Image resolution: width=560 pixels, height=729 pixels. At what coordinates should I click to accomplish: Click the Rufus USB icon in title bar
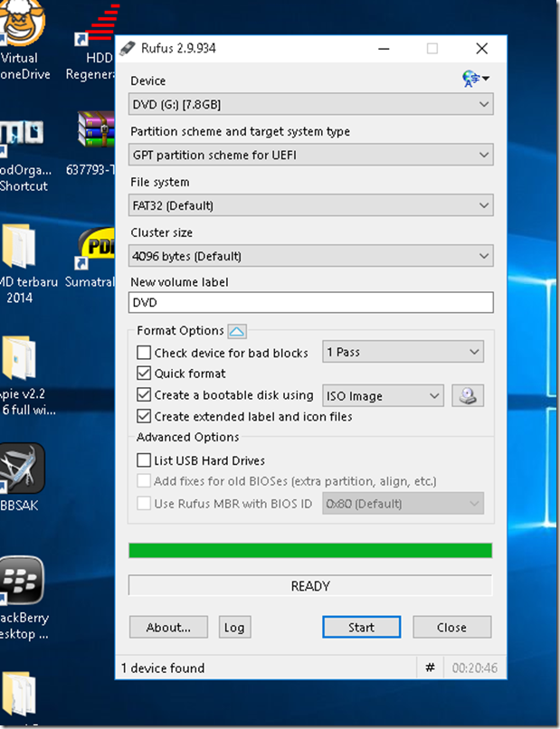coord(127,48)
